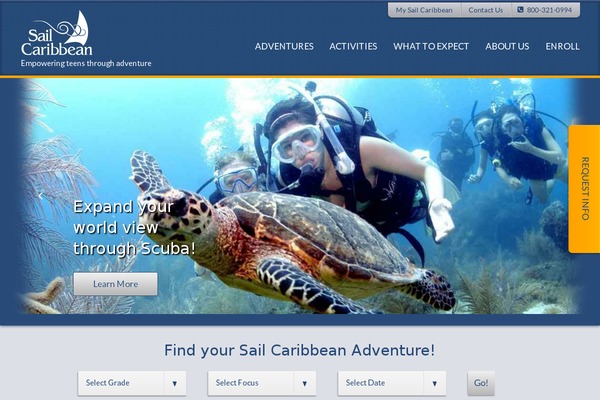Open the My Sail Caribbean link
Viewport: 600px width, 400px height.
point(424,10)
